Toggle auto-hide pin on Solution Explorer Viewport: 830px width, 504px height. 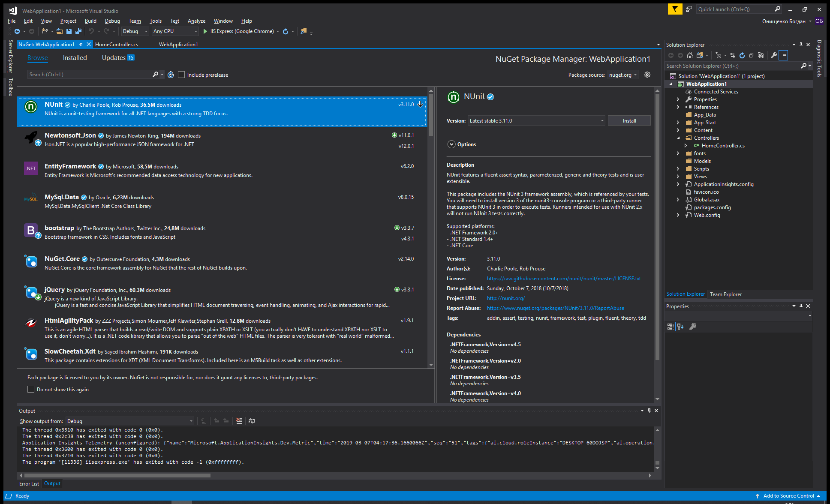pyautogui.click(x=801, y=45)
